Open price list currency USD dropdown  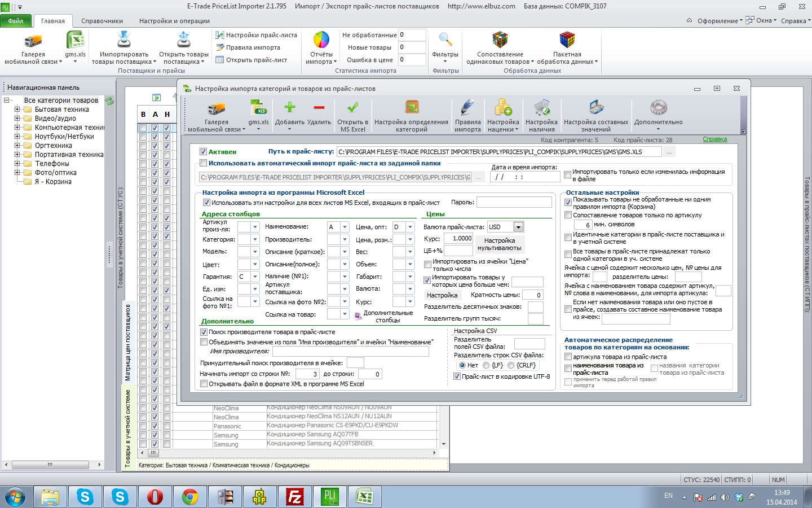pos(518,227)
